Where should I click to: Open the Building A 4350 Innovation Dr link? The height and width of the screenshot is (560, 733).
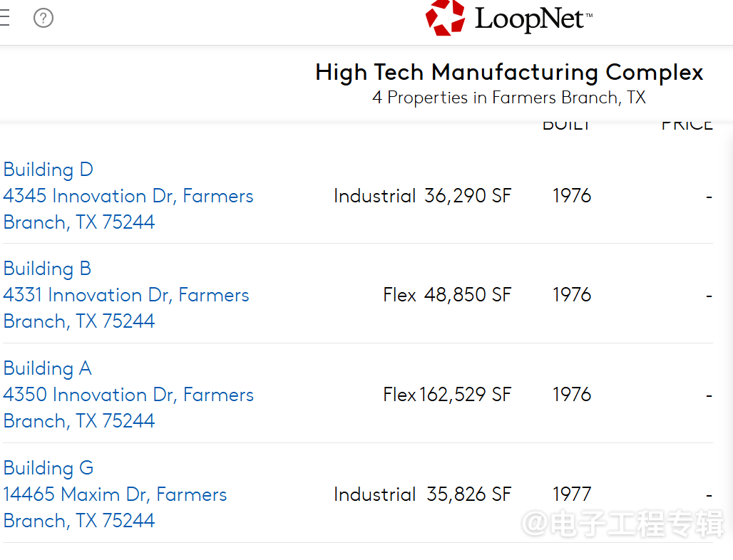point(128,395)
